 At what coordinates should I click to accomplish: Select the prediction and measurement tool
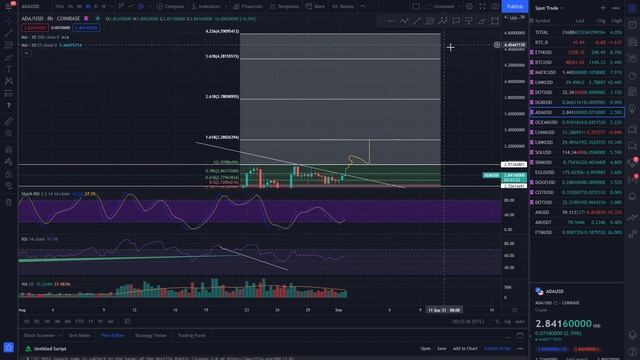pyautogui.click(x=8, y=93)
